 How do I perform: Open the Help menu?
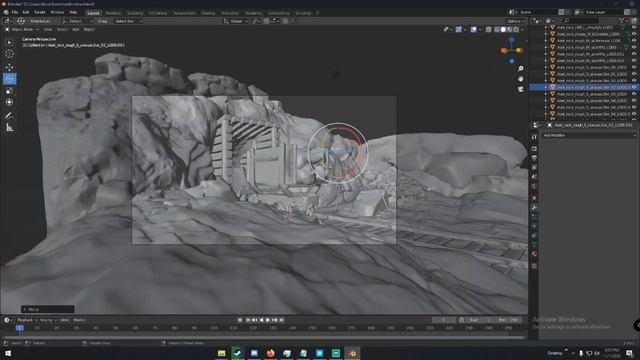[73, 12]
